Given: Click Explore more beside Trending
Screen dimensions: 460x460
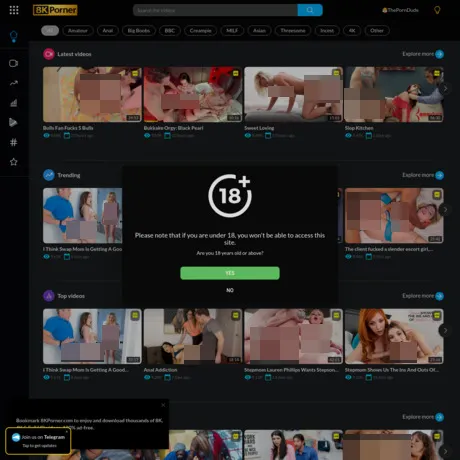Looking at the screenshot, I should 423,175.
